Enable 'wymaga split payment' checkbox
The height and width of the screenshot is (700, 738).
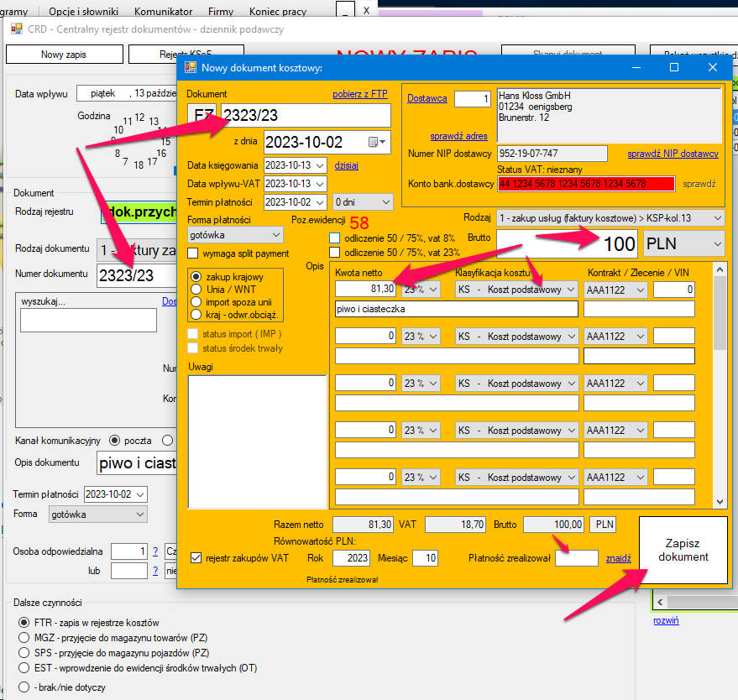coord(192,253)
